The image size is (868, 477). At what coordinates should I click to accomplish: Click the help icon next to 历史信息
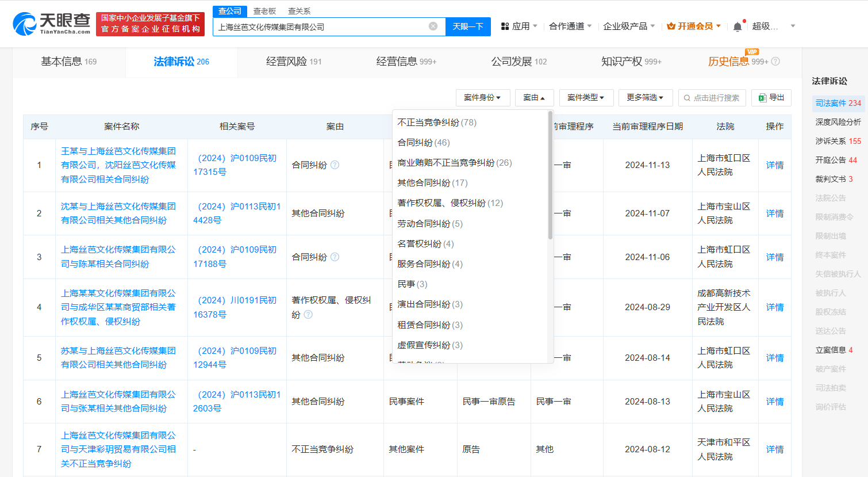click(775, 62)
